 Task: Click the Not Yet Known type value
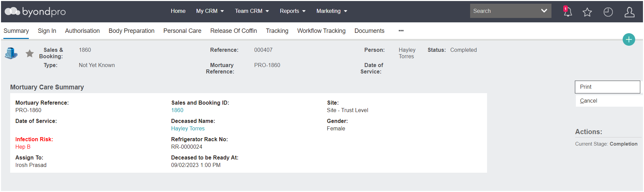point(97,65)
